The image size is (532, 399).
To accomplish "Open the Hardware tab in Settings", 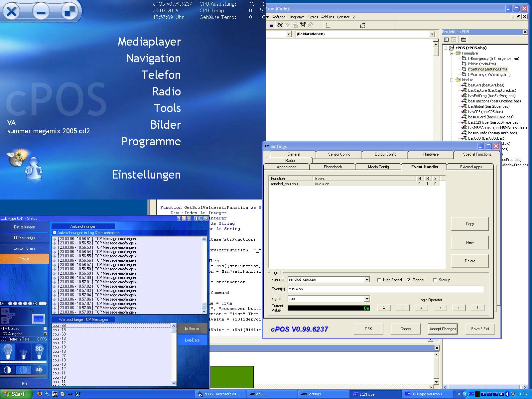I will point(431,154).
